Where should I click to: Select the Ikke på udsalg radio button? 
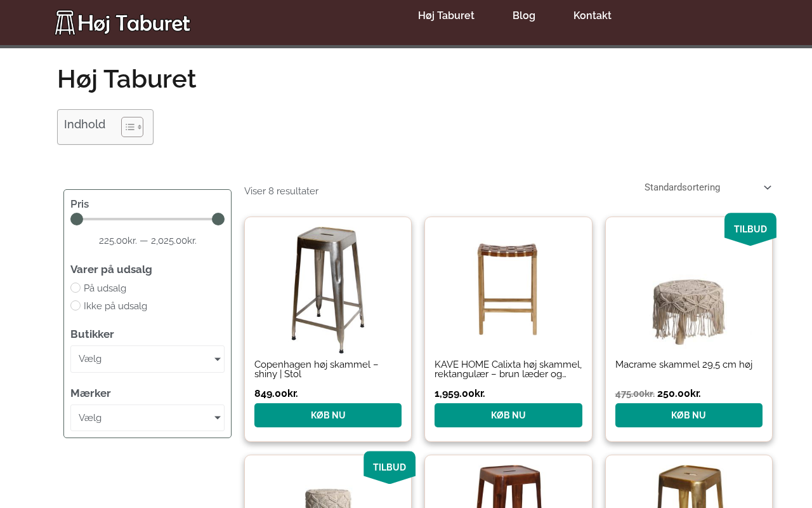pos(75,305)
